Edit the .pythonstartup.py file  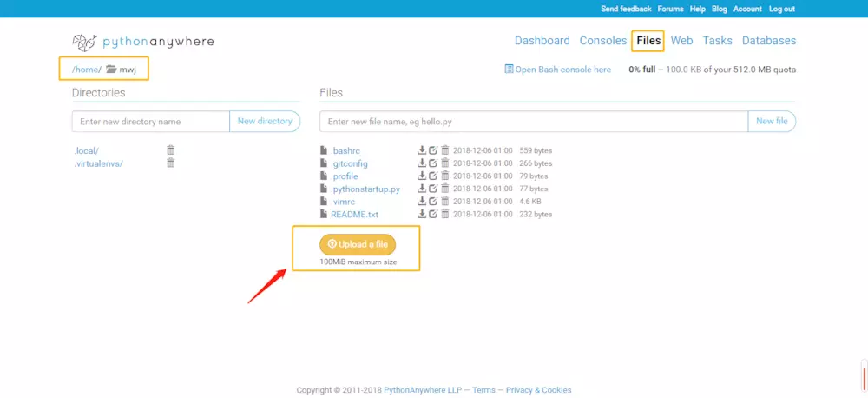(433, 188)
